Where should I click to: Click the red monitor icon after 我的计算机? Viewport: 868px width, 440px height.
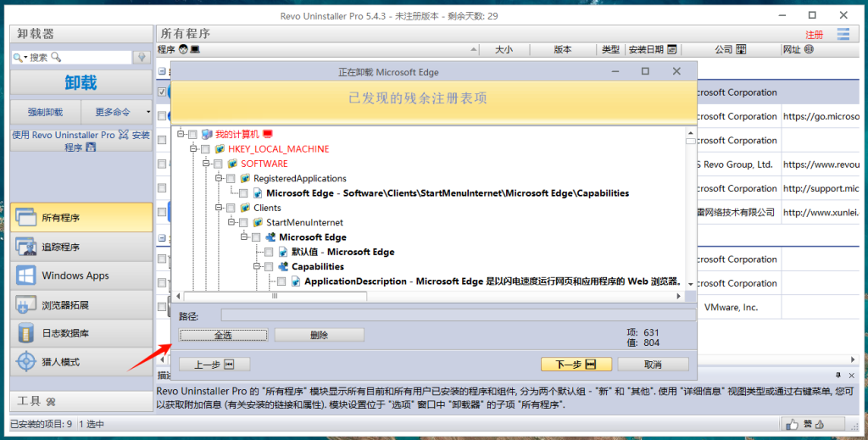(268, 135)
